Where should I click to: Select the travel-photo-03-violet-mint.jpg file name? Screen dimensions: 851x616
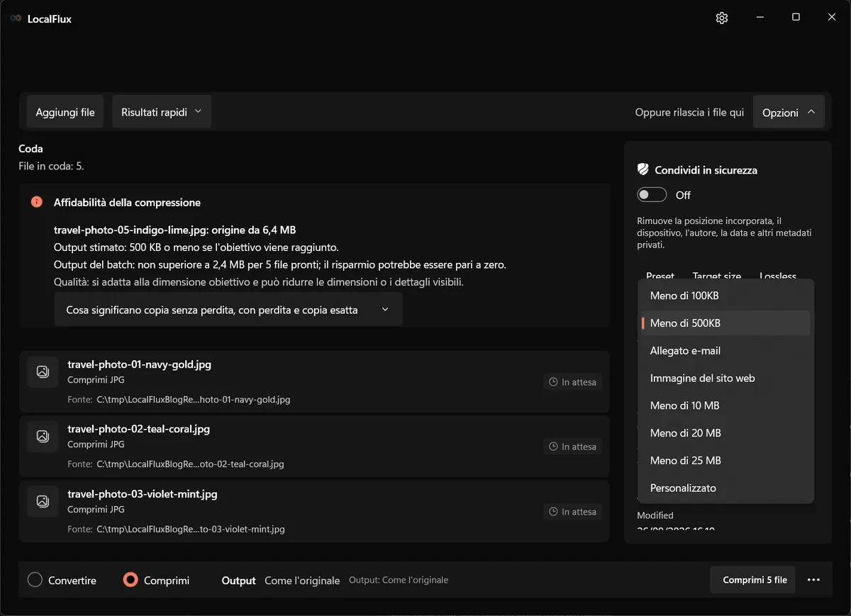143,494
